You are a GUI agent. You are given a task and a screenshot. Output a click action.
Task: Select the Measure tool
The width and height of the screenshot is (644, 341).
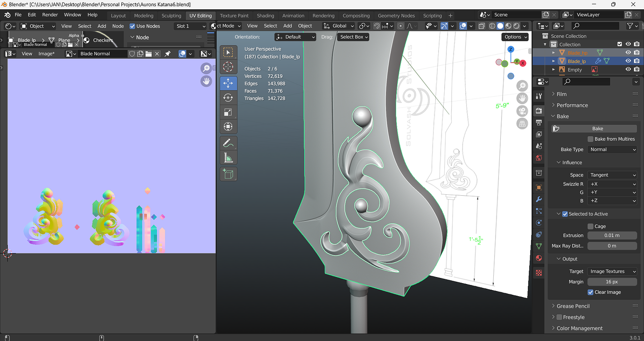click(228, 158)
